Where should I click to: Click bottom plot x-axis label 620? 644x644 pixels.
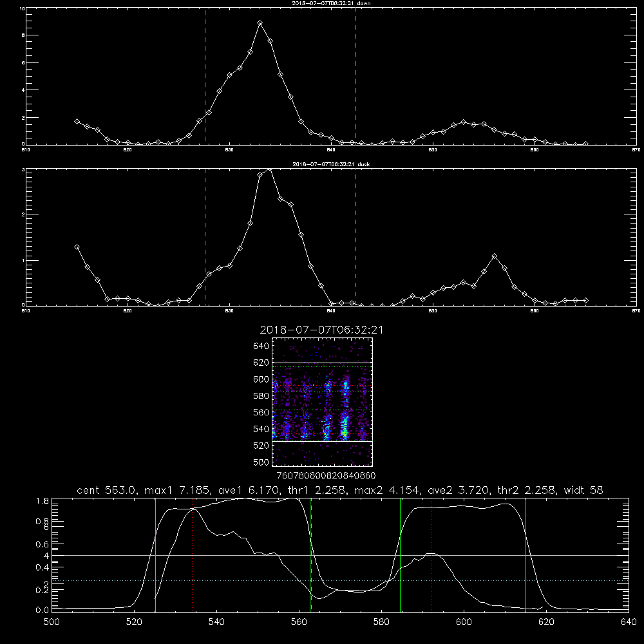coord(546,622)
